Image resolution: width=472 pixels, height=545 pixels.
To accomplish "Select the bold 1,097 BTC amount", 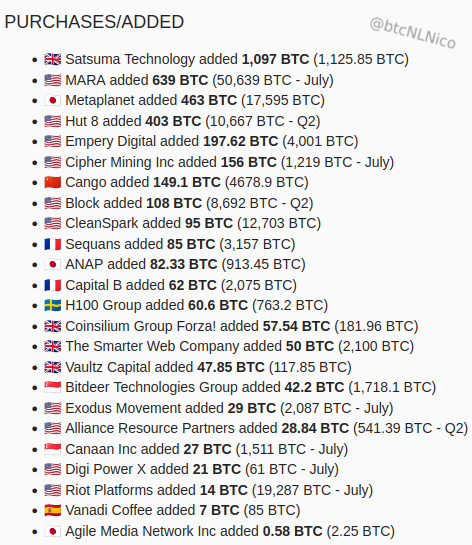I will point(275,59).
